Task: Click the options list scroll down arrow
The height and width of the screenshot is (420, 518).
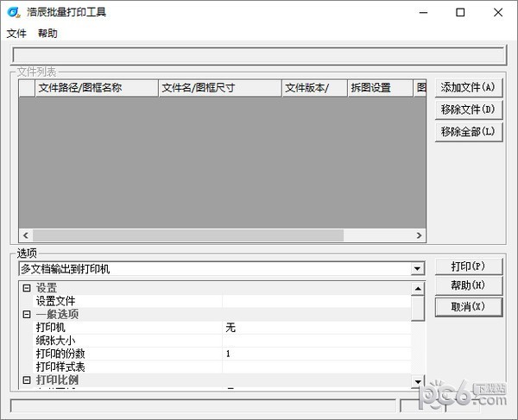Action: [418, 382]
